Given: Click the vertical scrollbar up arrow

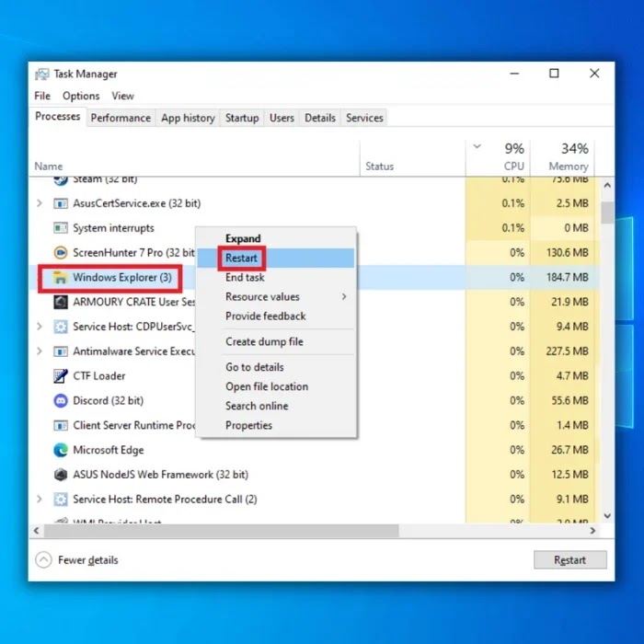Looking at the screenshot, I should point(607,185).
